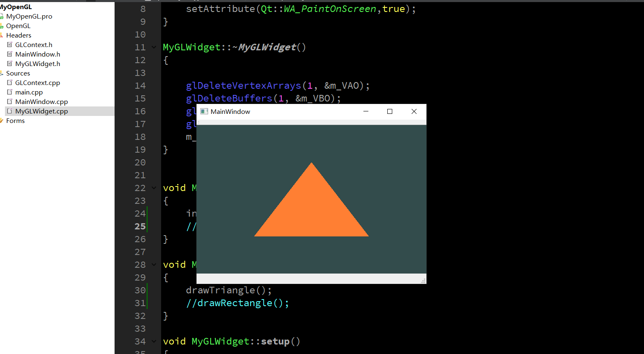Click the main.cpp file icon

pos(9,92)
